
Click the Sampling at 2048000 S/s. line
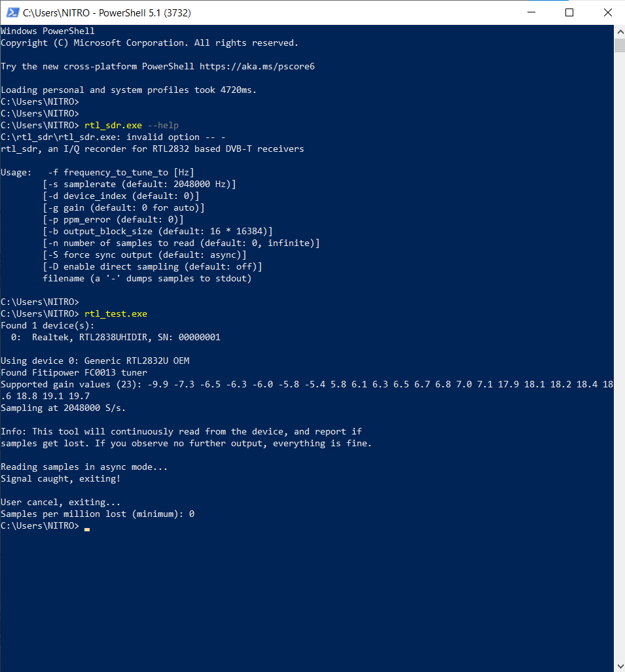(x=63, y=408)
